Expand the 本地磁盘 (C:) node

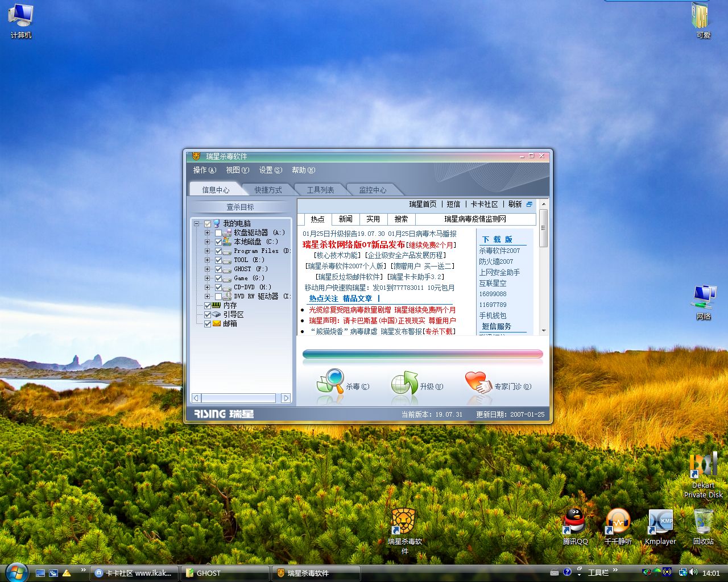pos(208,242)
